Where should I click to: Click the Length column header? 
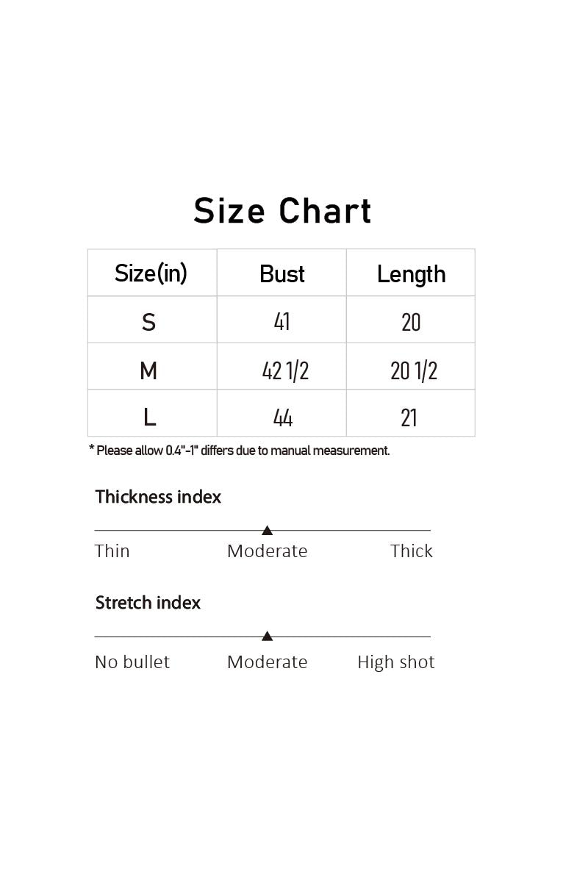[411, 273]
